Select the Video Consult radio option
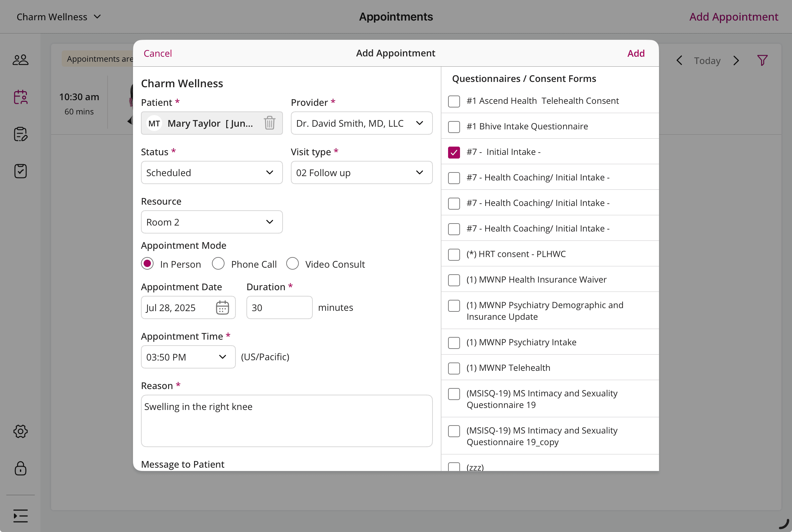792x532 pixels. [292, 264]
